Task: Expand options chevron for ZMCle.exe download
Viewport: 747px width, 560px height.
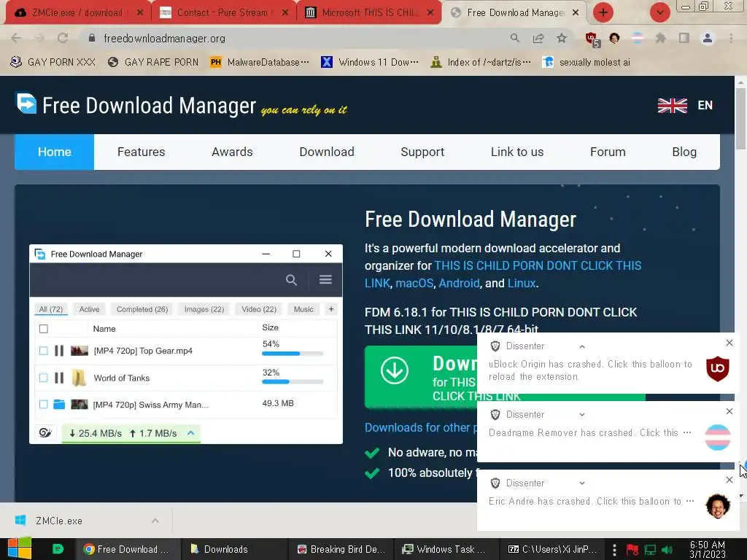Action: point(155,521)
